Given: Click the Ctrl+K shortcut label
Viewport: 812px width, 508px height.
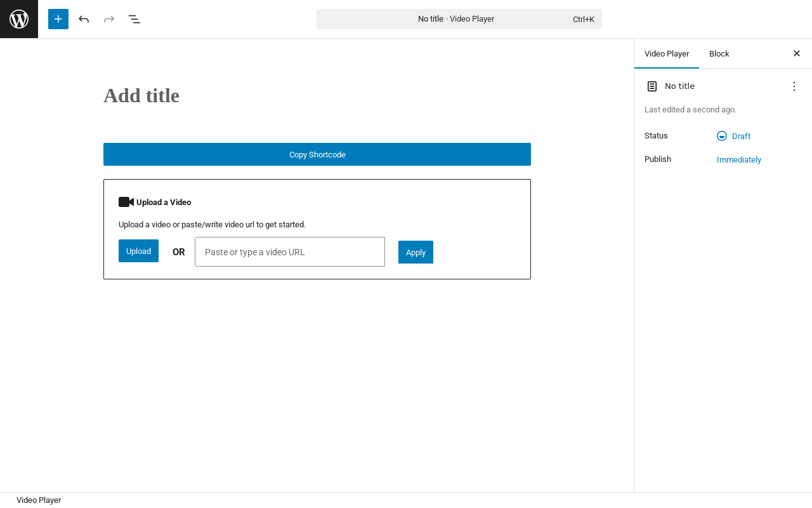Looking at the screenshot, I should (584, 20).
